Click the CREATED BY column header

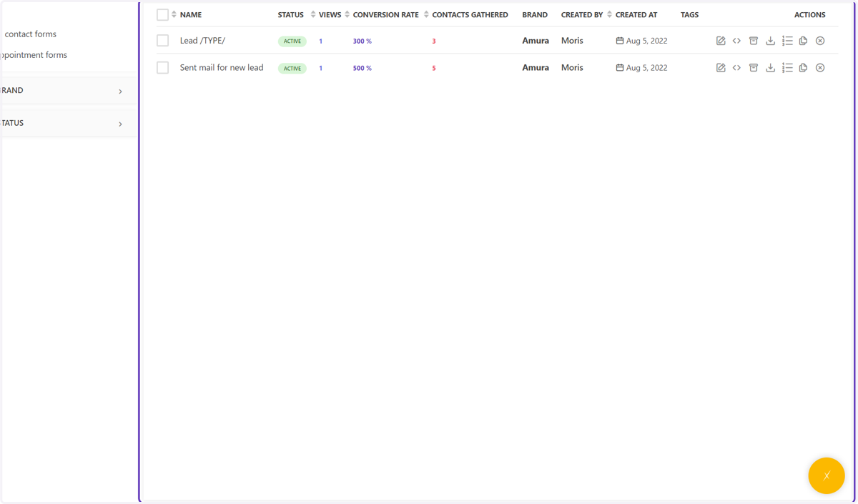click(x=582, y=14)
